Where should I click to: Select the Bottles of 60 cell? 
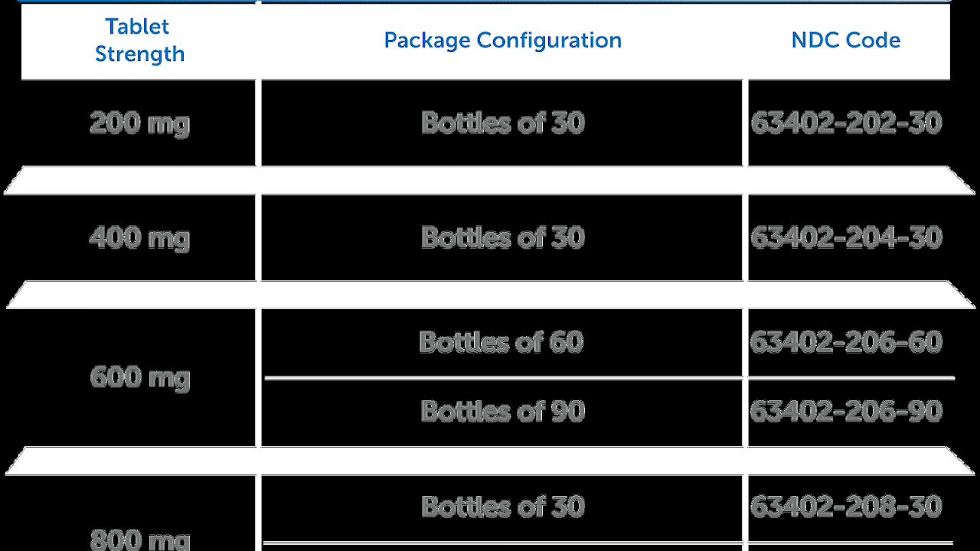[x=501, y=342]
